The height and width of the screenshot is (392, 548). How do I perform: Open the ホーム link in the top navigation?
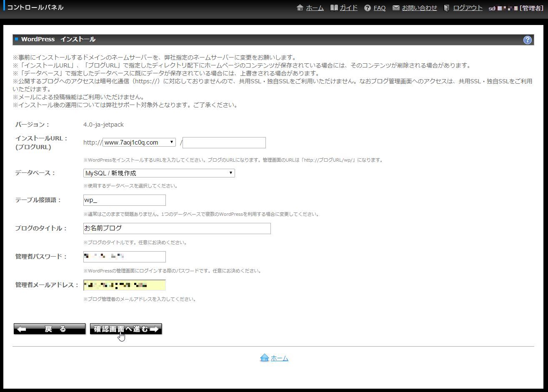pyautogui.click(x=315, y=8)
